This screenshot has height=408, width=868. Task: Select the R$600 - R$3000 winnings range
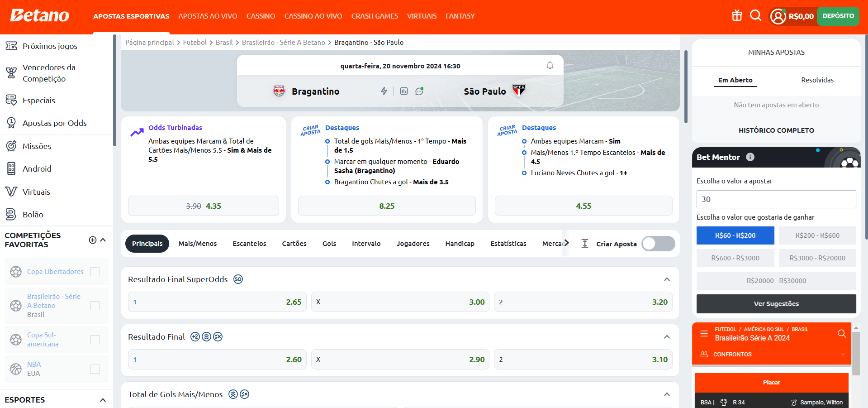[x=735, y=258]
